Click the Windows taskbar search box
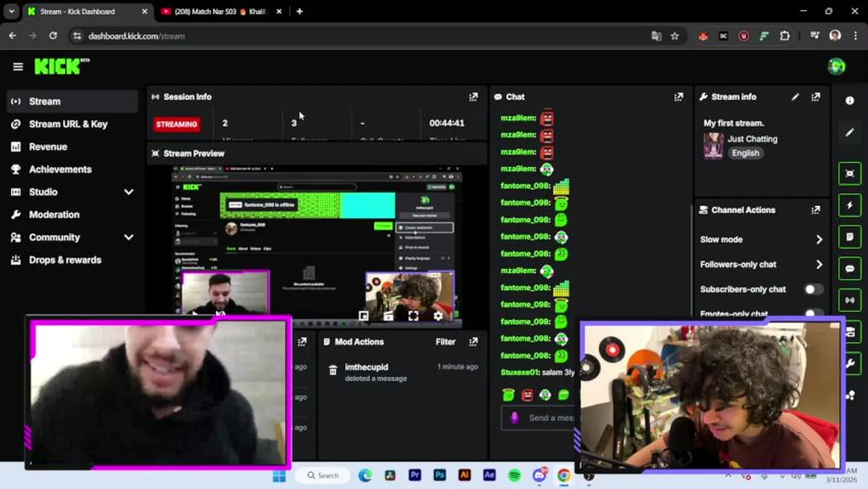868x489 pixels. point(323,475)
